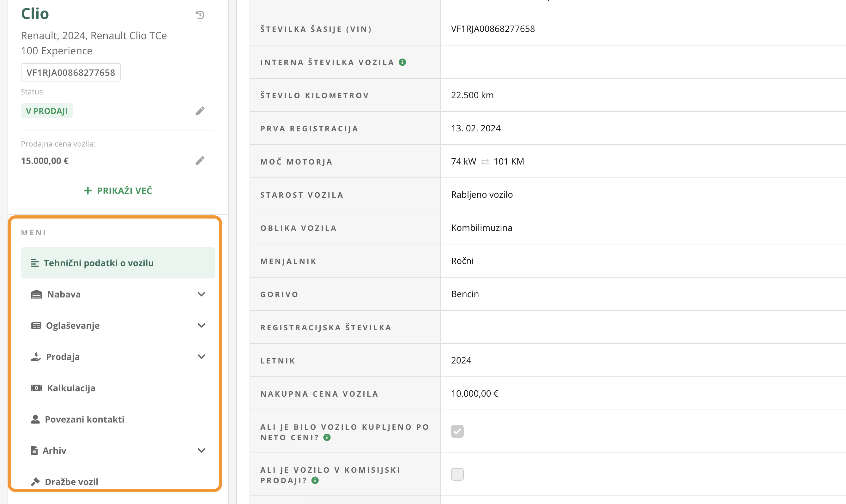Open the vehicle history clock icon

tap(200, 15)
